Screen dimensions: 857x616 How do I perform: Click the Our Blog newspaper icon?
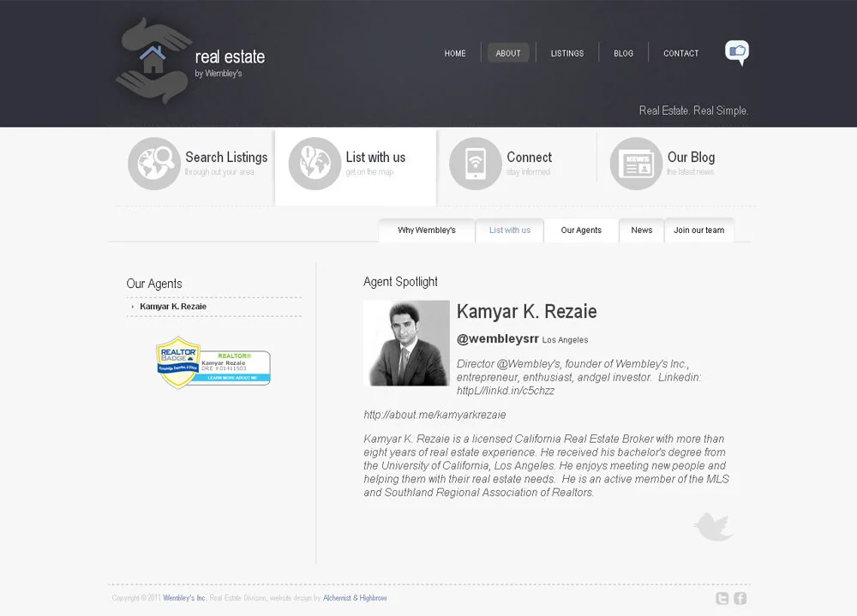click(x=636, y=164)
